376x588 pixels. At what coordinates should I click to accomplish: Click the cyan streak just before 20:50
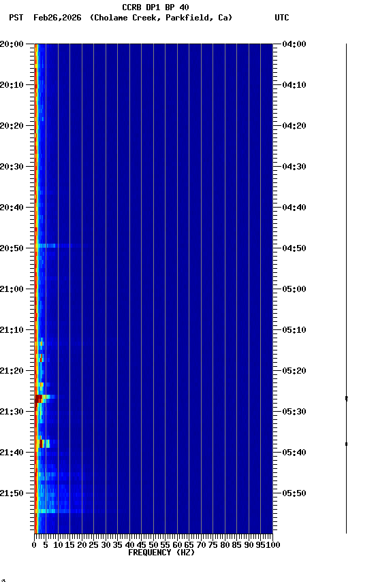[47, 246]
